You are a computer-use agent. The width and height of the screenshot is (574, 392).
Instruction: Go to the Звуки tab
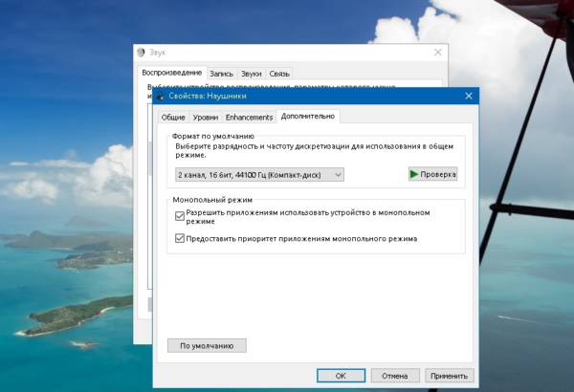tap(251, 74)
